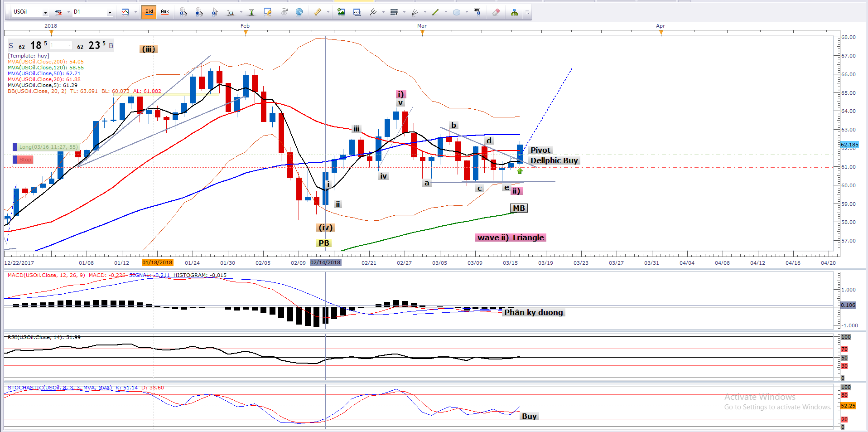Expand the D1 timeframe dropdown
The width and height of the screenshot is (868, 432).
click(110, 12)
